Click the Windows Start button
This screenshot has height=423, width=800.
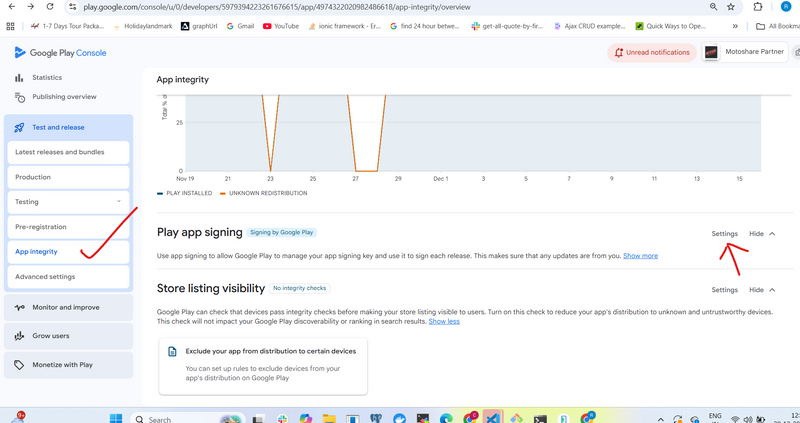114,418
